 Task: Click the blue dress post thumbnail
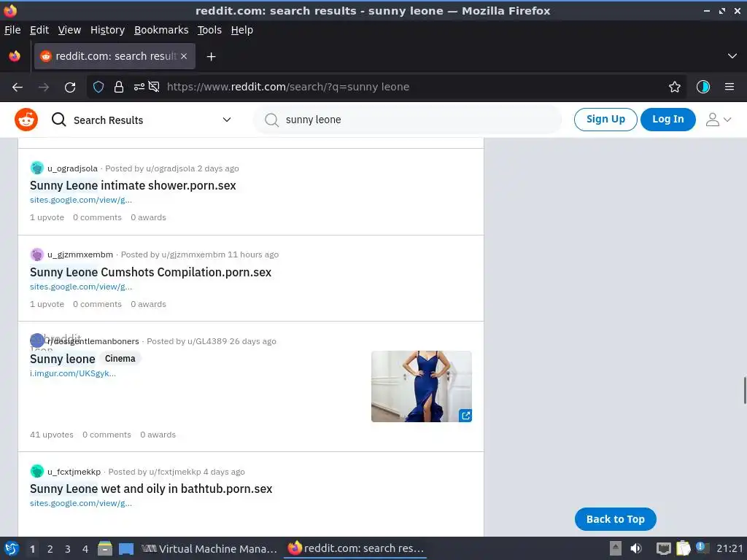(x=422, y=386)
